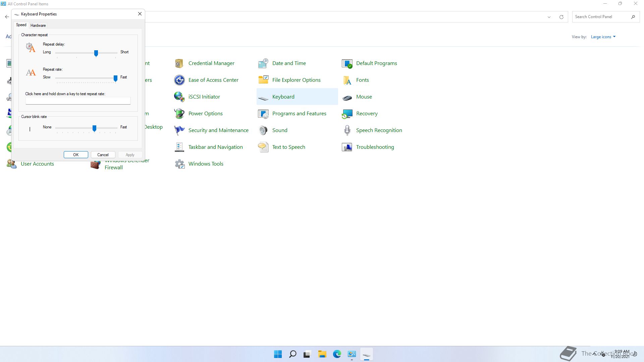644x362 pixels.
Task: Open the File Explorer Options icon
Action: point(263,80)
